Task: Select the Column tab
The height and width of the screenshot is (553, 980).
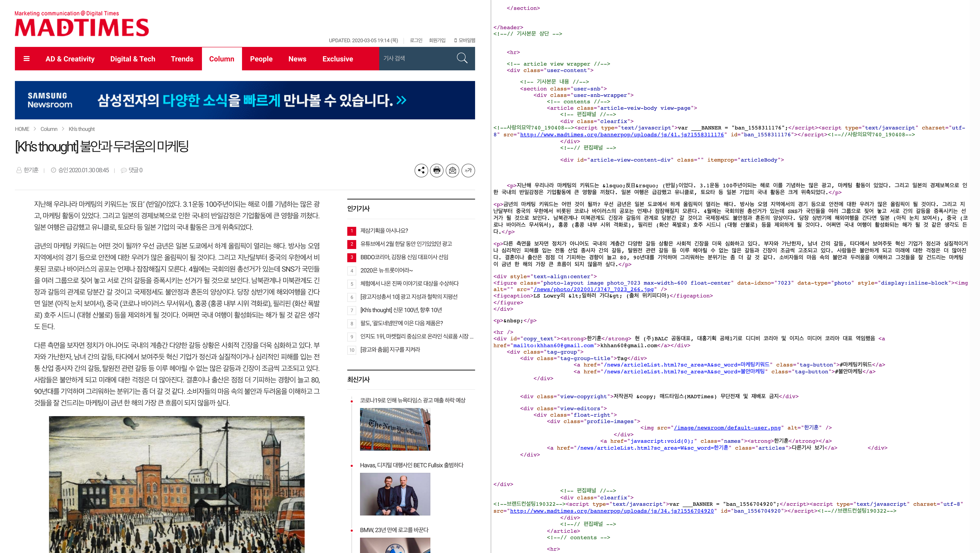Action: pos(222,59)
